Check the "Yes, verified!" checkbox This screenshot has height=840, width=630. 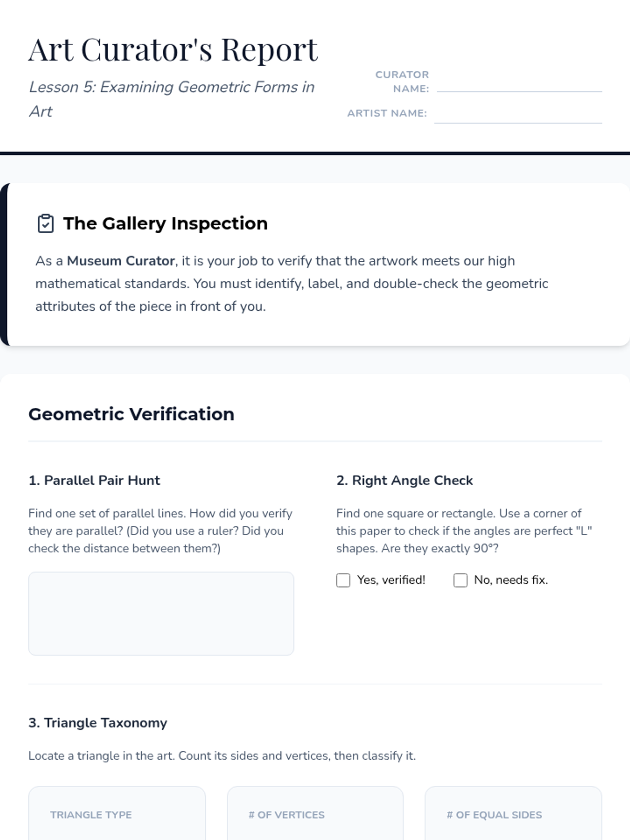tap(343, 580)
